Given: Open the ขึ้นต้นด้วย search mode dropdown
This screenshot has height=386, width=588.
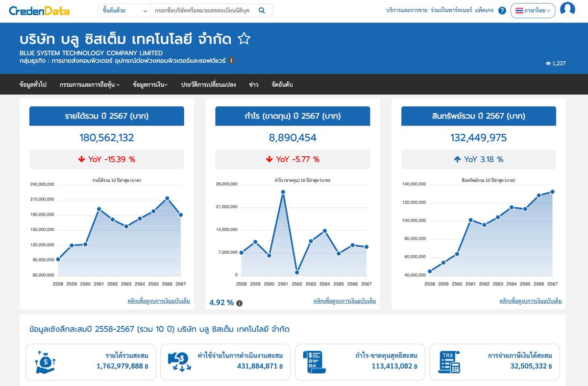Looking at the screenshot, I should click(124, 10).
